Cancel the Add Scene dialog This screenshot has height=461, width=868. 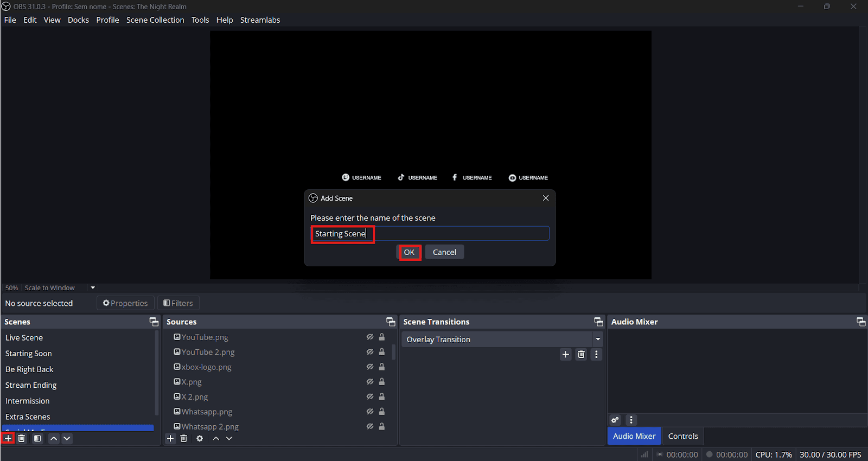pos(445,252)
